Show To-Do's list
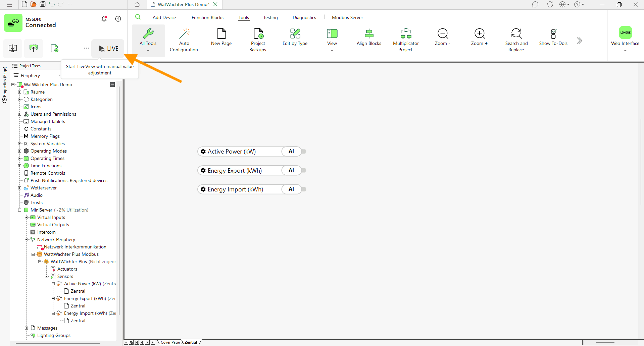This screenshot has height=346, width=644. 553,37
